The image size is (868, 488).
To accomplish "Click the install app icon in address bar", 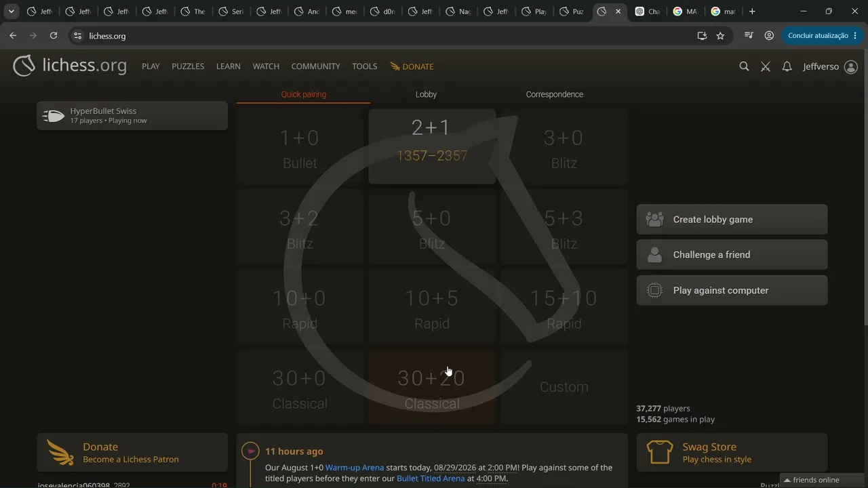I will 702,36.
